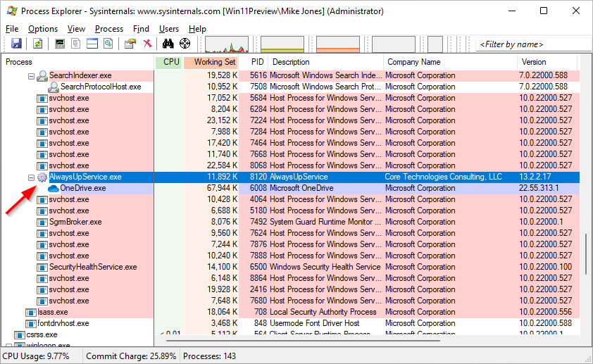Select the lsass.exe process

[x=53, y=312]
